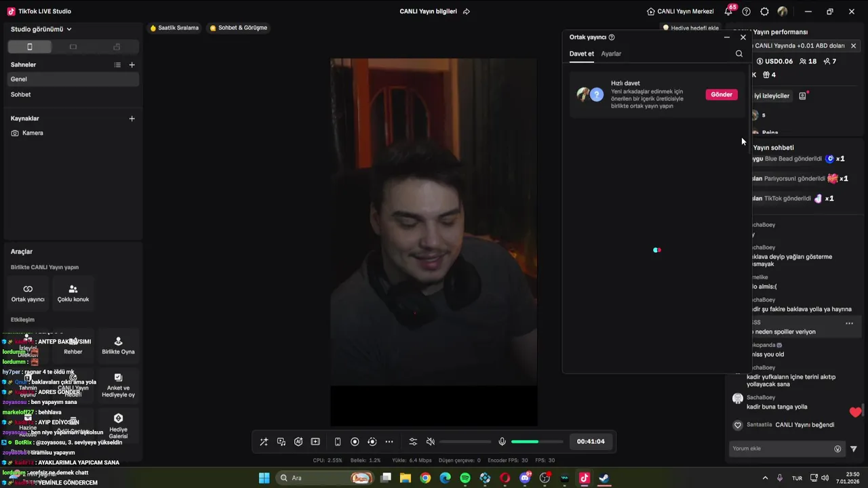Click the Windows Start button
Image resolution: width=868 pixels, height=488 pixels.
point(264,478)
